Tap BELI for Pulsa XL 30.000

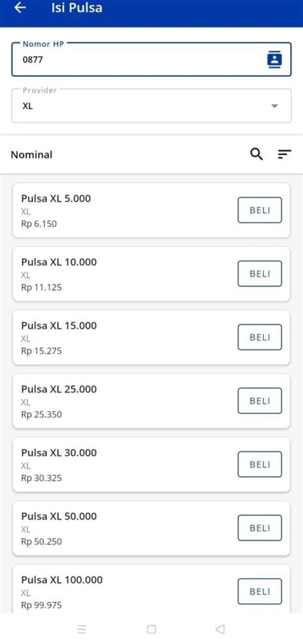click(x=260, y=464)
